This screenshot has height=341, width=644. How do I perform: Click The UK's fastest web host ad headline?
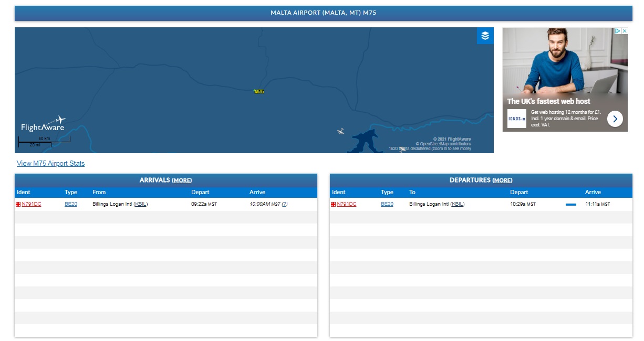pyautogui.click(x=548, y=101)
